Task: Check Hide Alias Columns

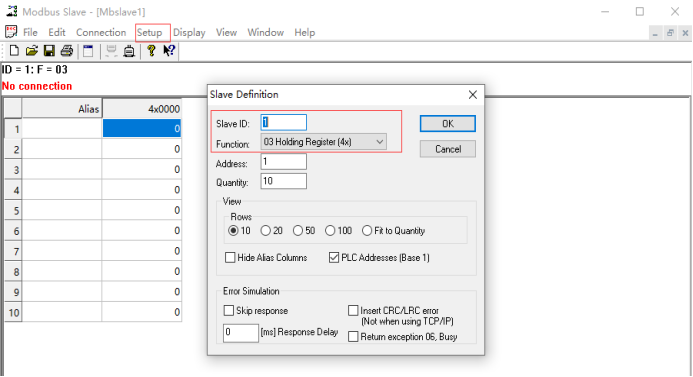Action: pyautogui.click(x=230, y=257)
